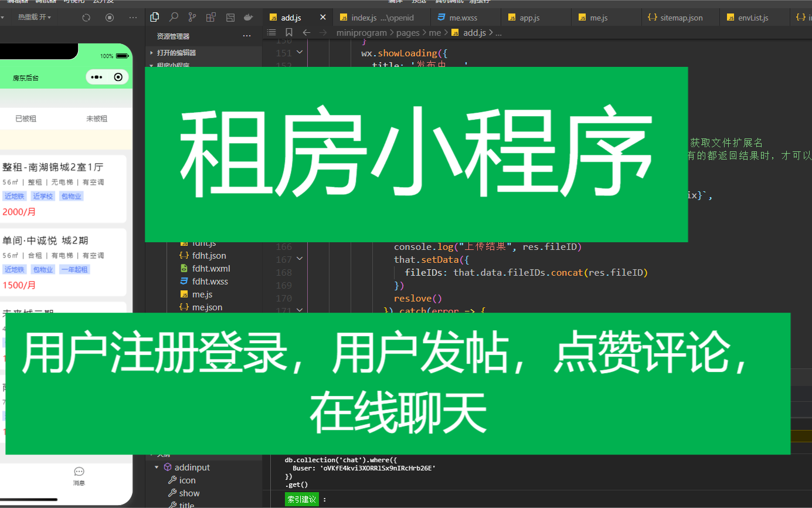Open the 整租-南湖锦城2室1厅 listing card

pyautogui.click(x=63, y=188)
